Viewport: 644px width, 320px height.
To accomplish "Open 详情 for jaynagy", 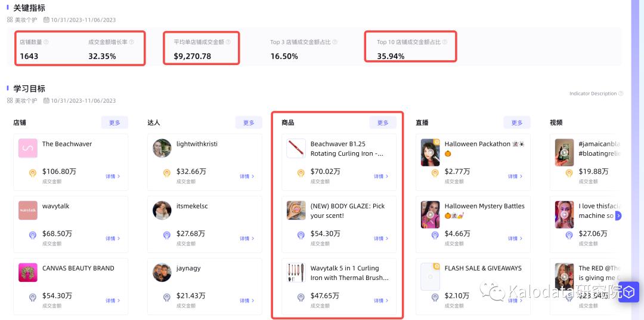I will [x=247, y=301].
